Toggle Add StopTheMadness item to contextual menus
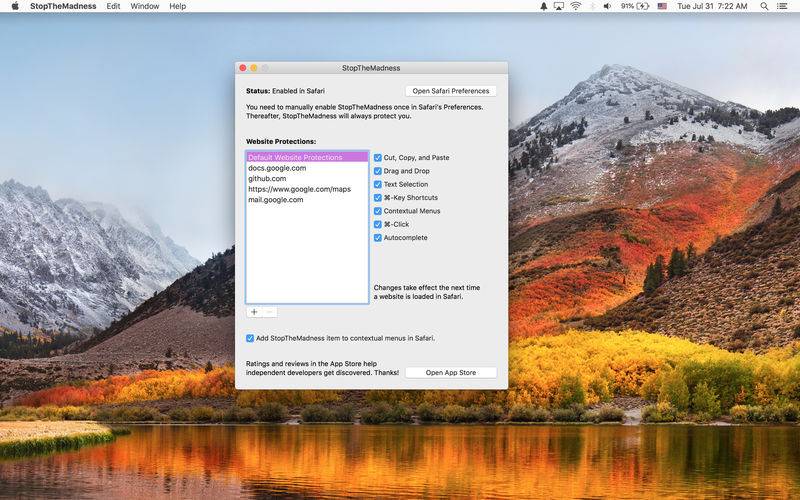 (249, 338)
